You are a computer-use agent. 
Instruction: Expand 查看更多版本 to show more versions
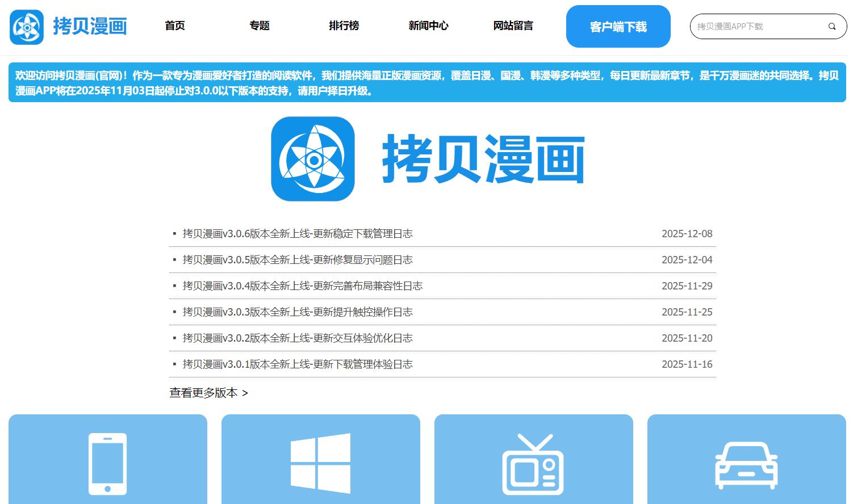click(208, 392)
